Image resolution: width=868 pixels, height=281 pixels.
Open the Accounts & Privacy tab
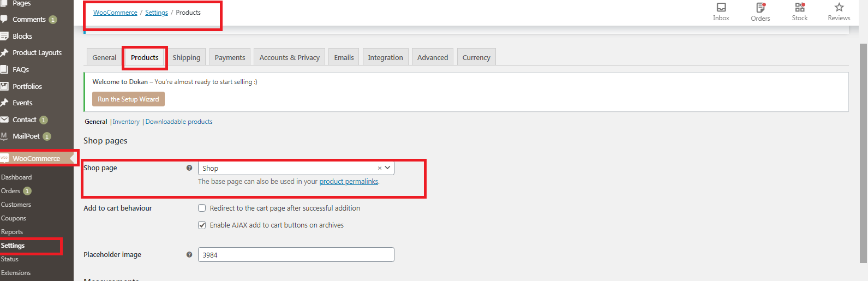click(x=290, y=57)
